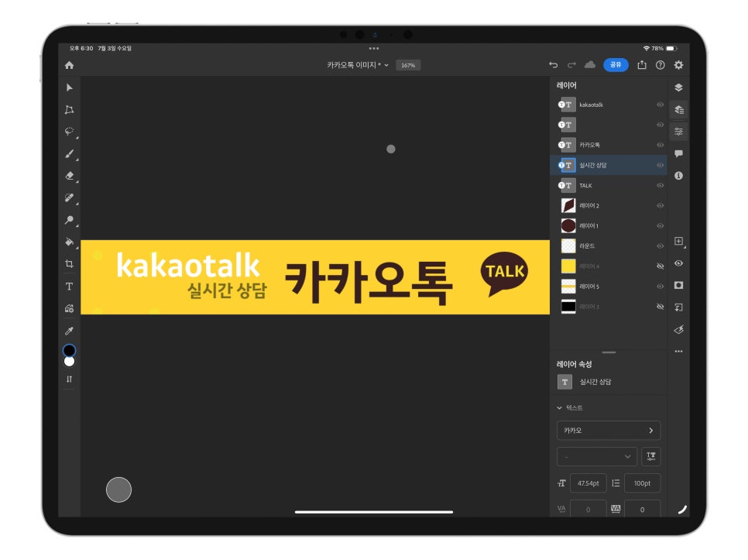This screenshot has width=748, height=560.
Task: Hide the 라운드 layer
Action: coord(661,246)
